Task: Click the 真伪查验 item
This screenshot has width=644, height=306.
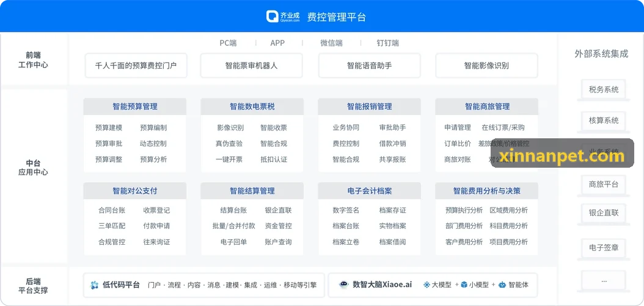Action: pos(229,144)
